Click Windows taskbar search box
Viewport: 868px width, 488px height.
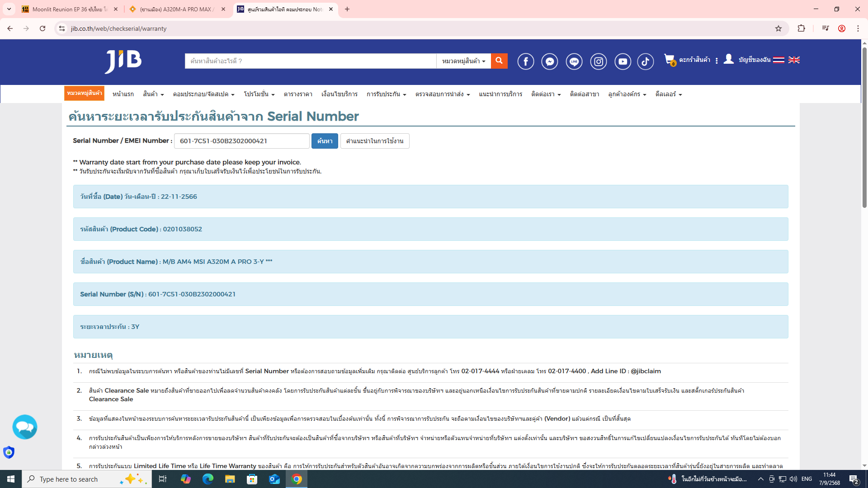coord(87,479)
